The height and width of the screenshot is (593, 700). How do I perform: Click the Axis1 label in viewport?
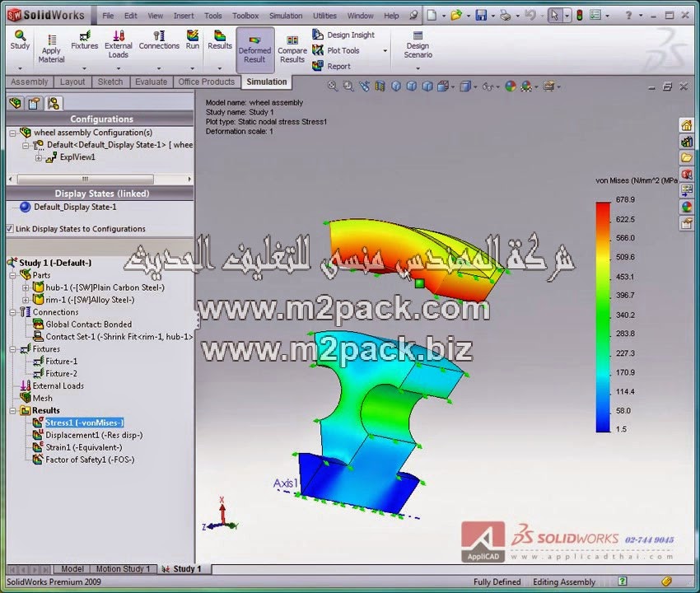tap(285, 483)
